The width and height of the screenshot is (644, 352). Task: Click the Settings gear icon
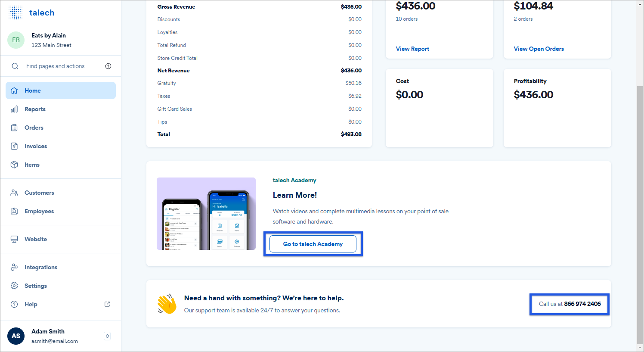pos(14,286)
